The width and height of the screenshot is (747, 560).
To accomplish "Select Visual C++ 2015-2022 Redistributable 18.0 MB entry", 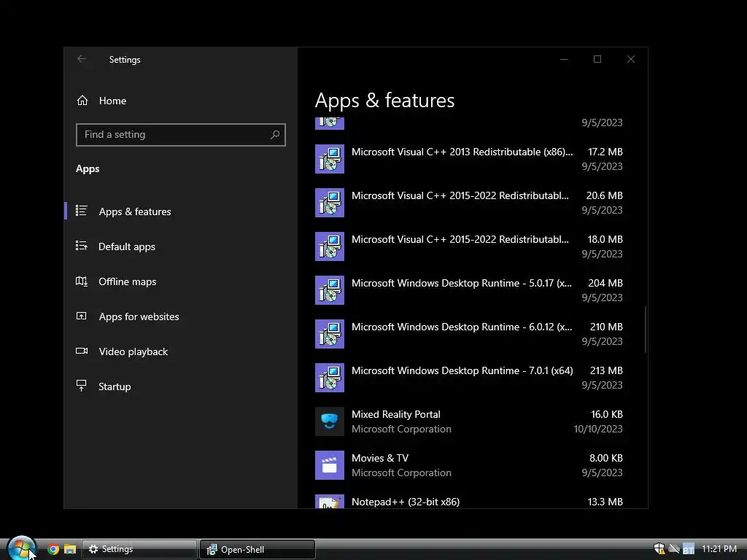I will click(469, 246).
